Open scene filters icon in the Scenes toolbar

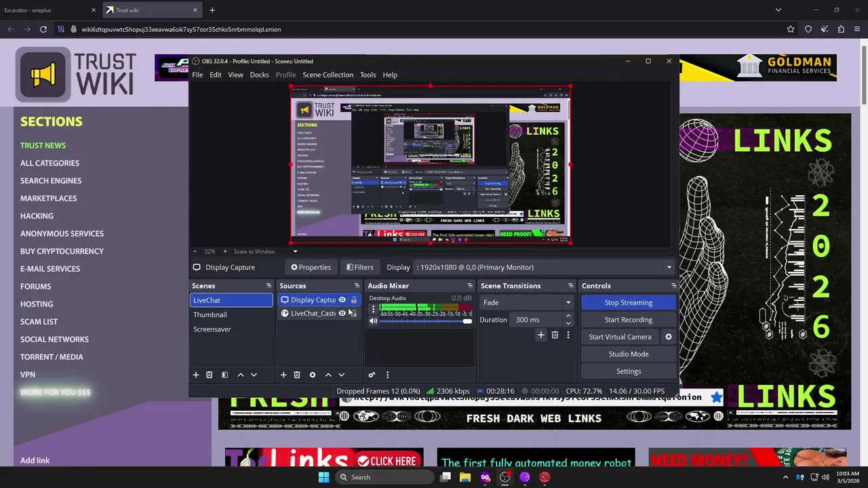click(x=224, y=375)
